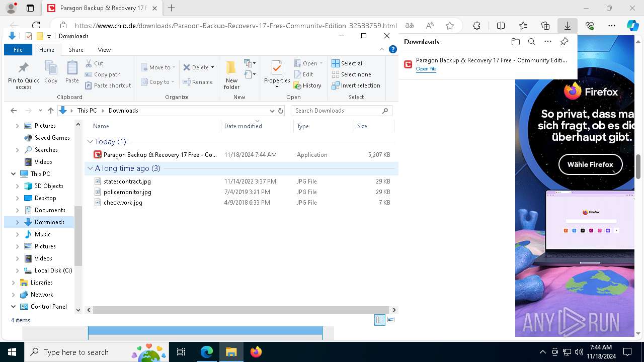The image size is (644, 362).
Task: Open the Open command dropdown arrow
Action: tap(321, 63)
